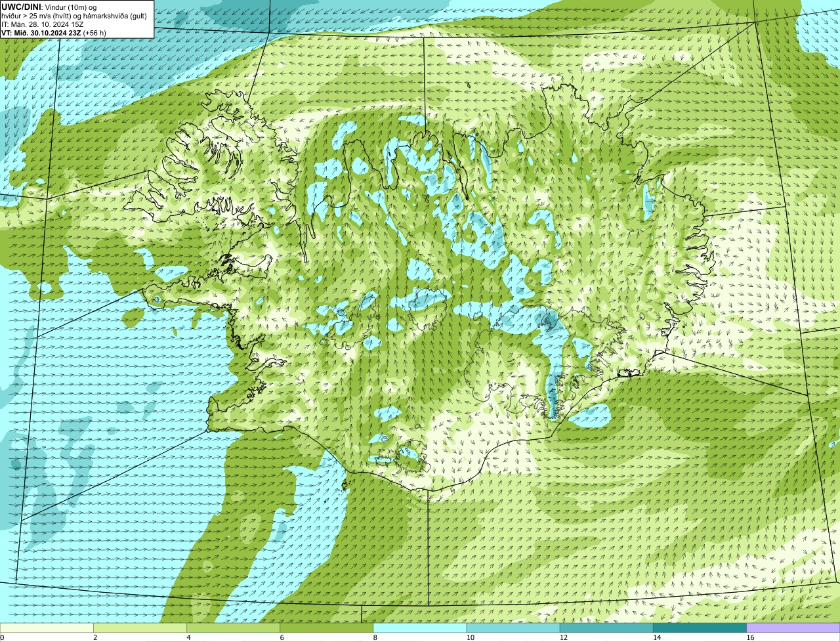Click the "VT: Mið. 30.10.2024 23Z (+56 h)" line

point(54,33)
